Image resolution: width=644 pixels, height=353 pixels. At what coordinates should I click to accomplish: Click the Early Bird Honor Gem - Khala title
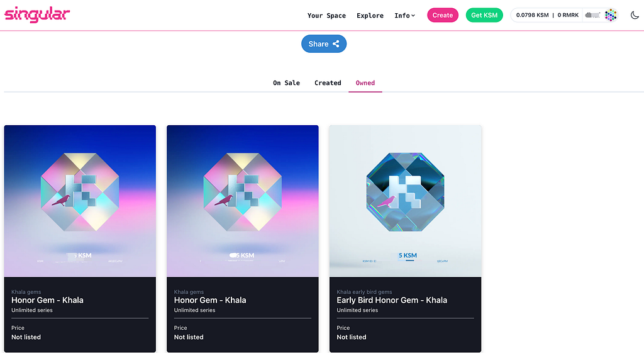coord(392,300)
